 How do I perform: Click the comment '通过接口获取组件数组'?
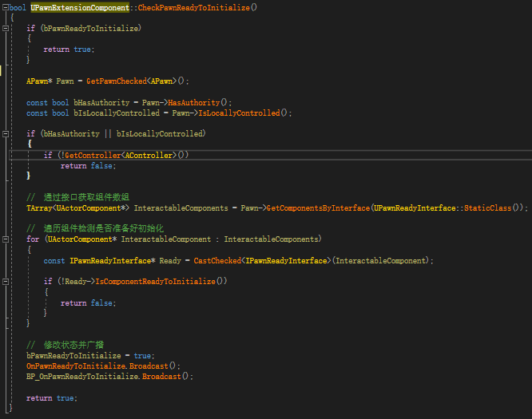click(x=77, y=197)
